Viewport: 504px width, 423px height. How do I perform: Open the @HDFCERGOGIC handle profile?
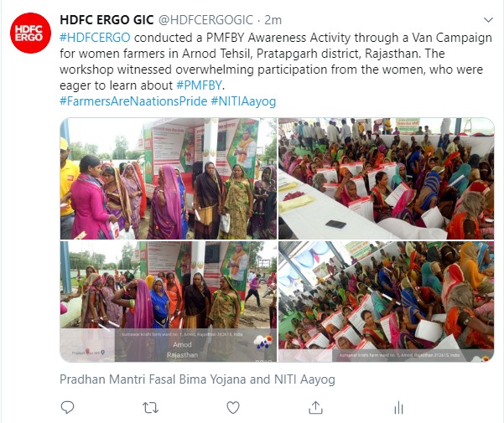[205, 20]
